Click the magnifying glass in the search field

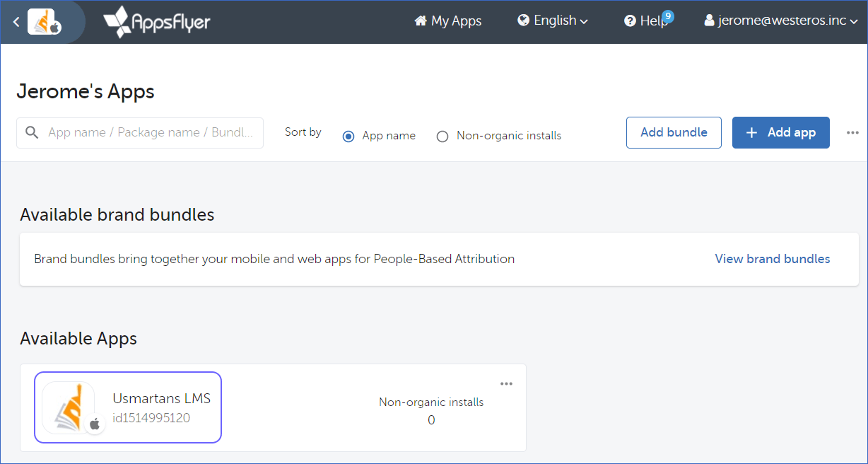click(32, 132)
